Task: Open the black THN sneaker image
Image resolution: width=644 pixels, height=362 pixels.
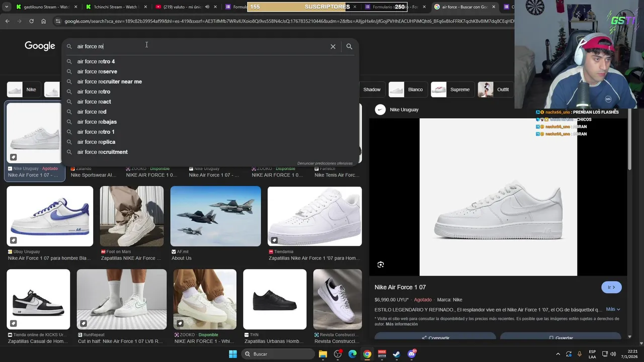Action: point(275,299)
